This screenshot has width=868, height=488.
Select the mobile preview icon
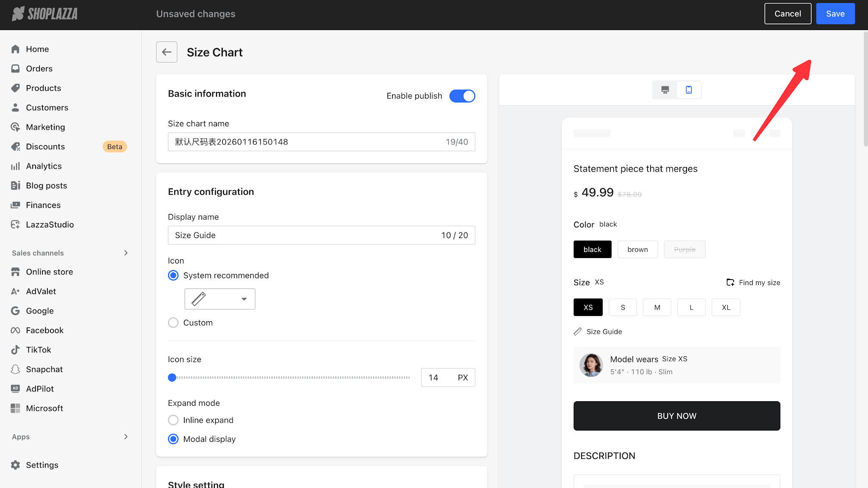point(689,90)
